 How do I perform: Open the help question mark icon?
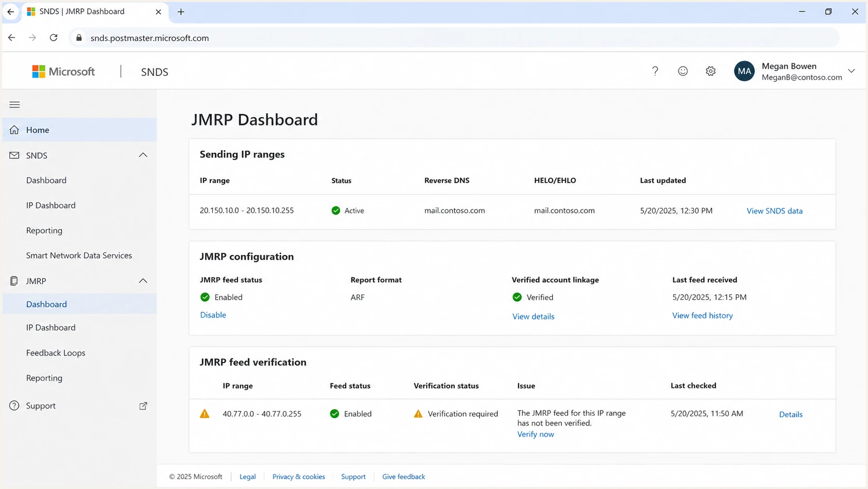point(655,71)
